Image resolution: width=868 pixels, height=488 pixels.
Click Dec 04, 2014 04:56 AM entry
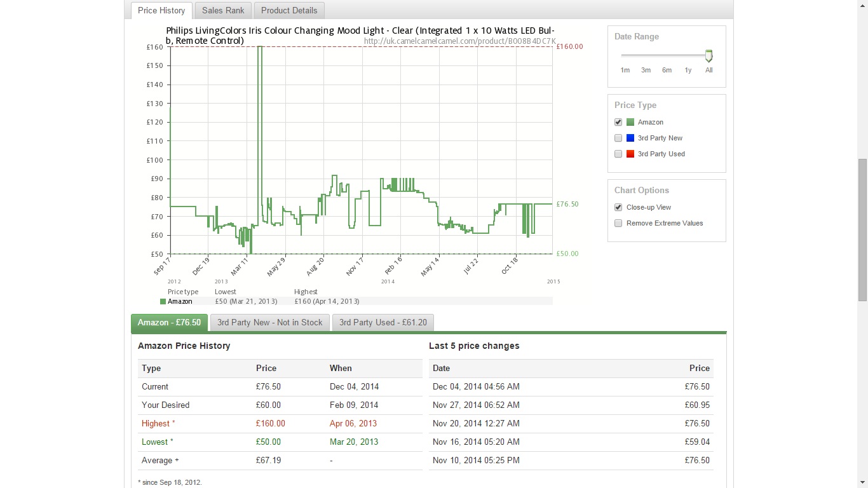click(x=476, y=386)
